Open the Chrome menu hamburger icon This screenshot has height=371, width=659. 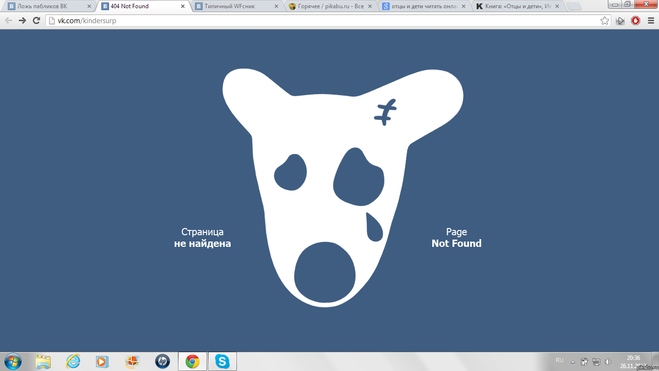[651, 20]
